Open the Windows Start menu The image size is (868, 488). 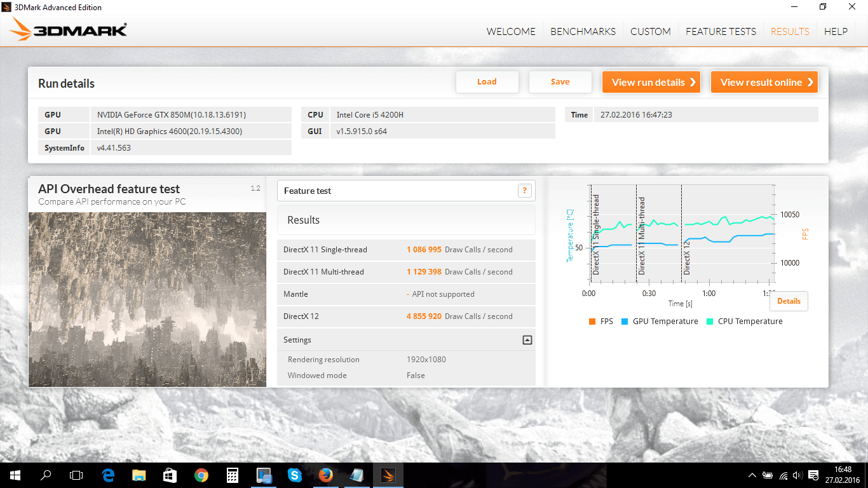point(15,475)
